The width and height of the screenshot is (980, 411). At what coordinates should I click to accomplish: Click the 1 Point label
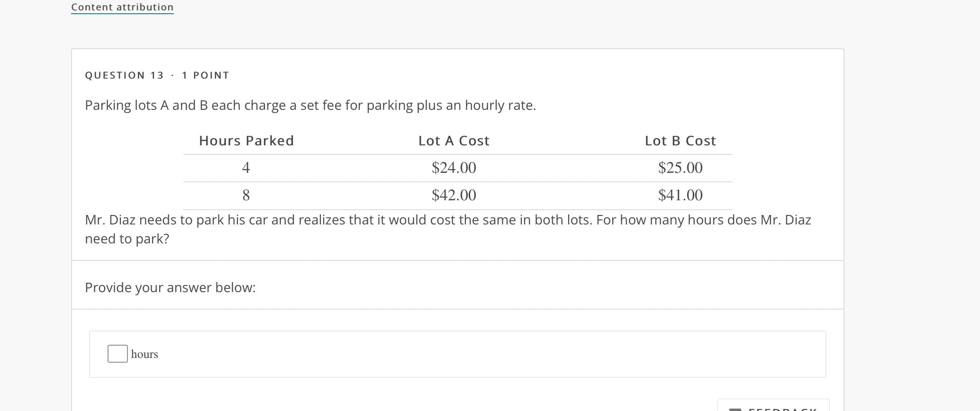(x=206, y=75)
